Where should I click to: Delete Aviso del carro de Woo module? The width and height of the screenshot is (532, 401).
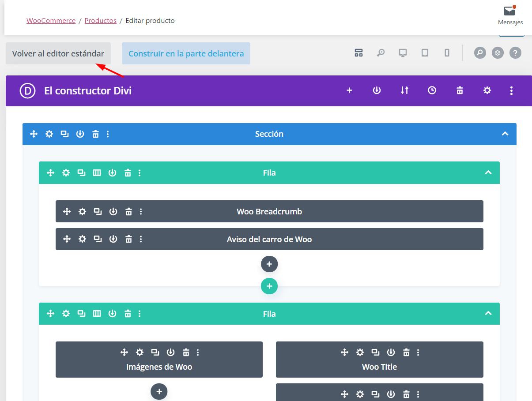128,239
